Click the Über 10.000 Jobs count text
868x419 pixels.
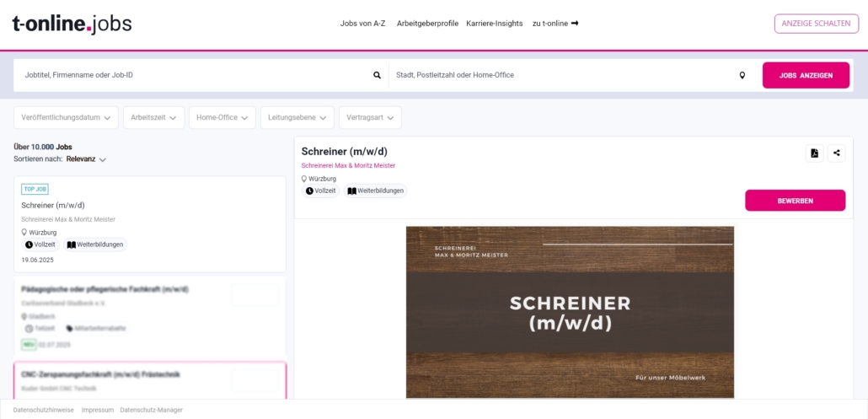43,148
